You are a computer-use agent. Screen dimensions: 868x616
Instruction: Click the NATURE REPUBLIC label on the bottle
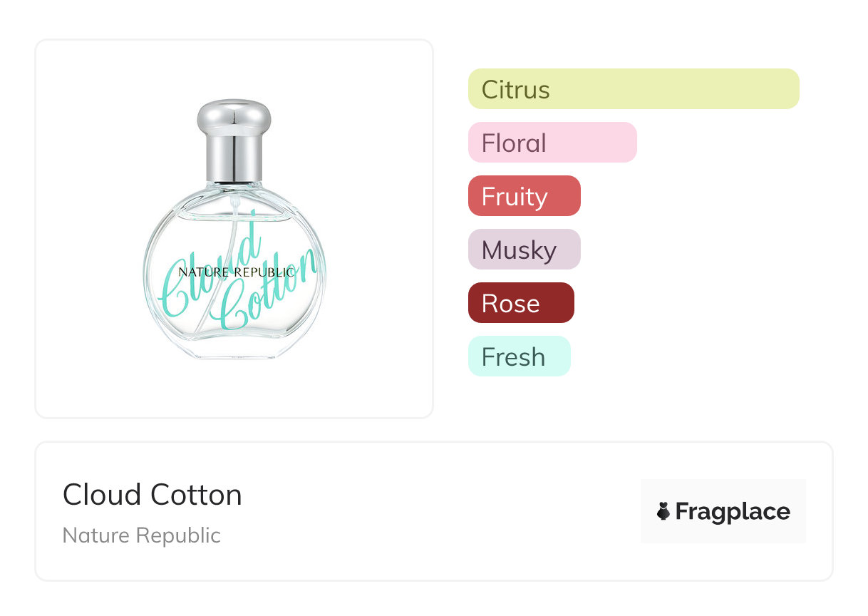(x=235, y=272)
